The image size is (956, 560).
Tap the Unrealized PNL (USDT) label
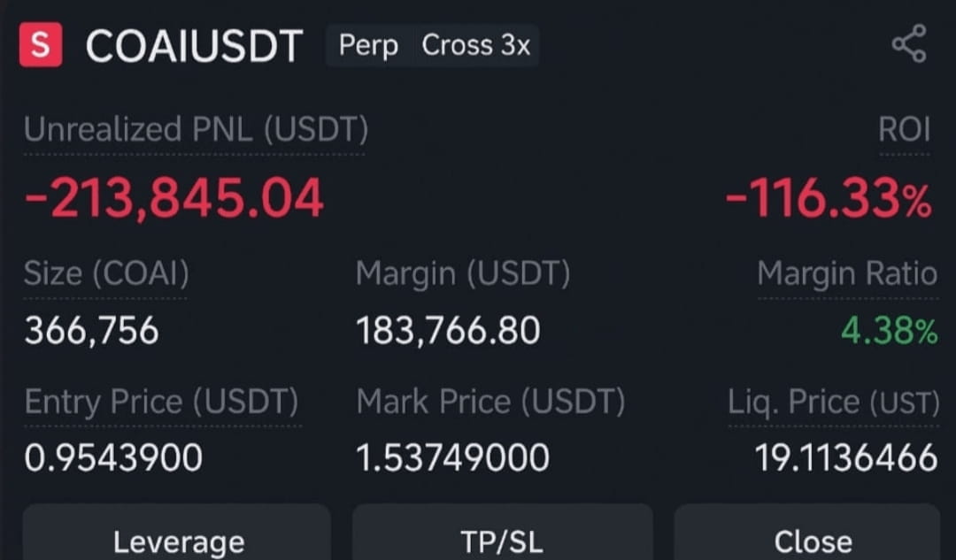[196, 129]
